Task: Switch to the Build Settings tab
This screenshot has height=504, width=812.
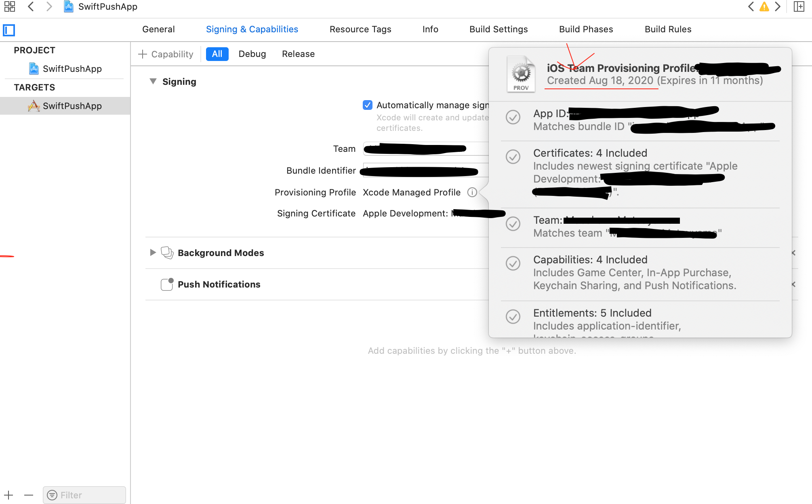Action: click(x=498, y=29)
